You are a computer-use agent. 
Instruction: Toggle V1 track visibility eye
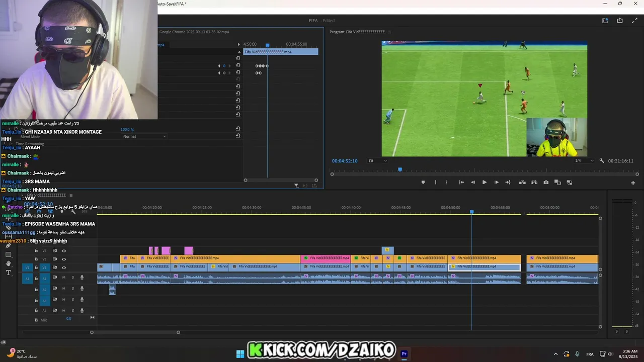pos(64,267)
